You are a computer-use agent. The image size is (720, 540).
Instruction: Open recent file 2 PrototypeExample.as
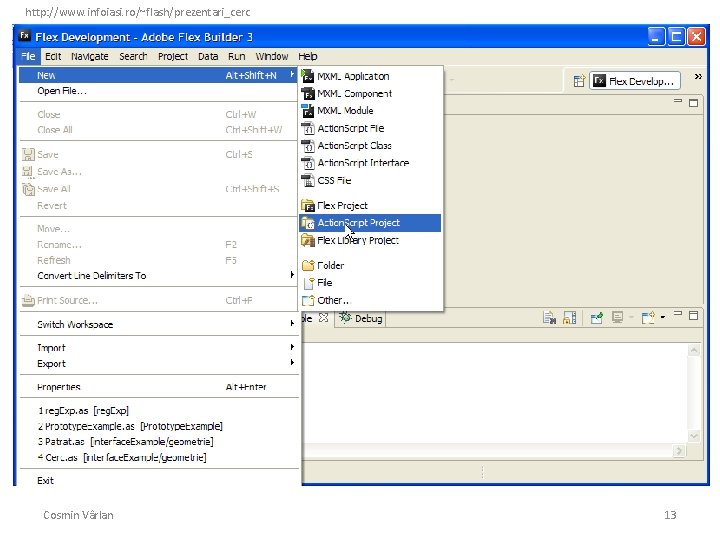(x=158, y=426)
